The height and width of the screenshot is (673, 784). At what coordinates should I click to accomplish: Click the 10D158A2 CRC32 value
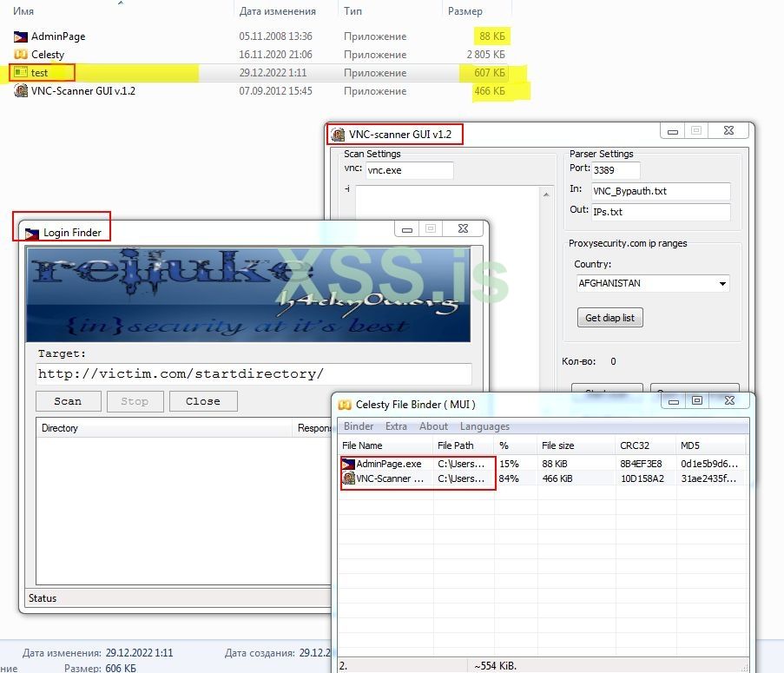pos(642,479)
